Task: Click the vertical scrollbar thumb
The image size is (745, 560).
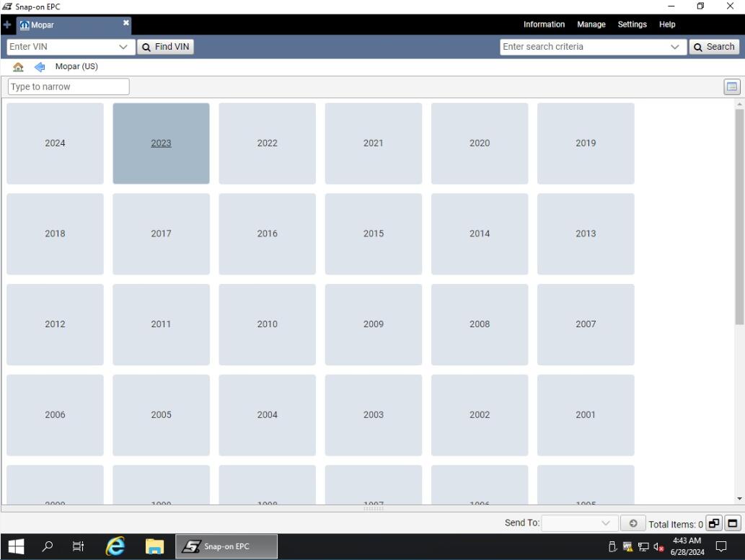Action: click(x=739, y=217)
